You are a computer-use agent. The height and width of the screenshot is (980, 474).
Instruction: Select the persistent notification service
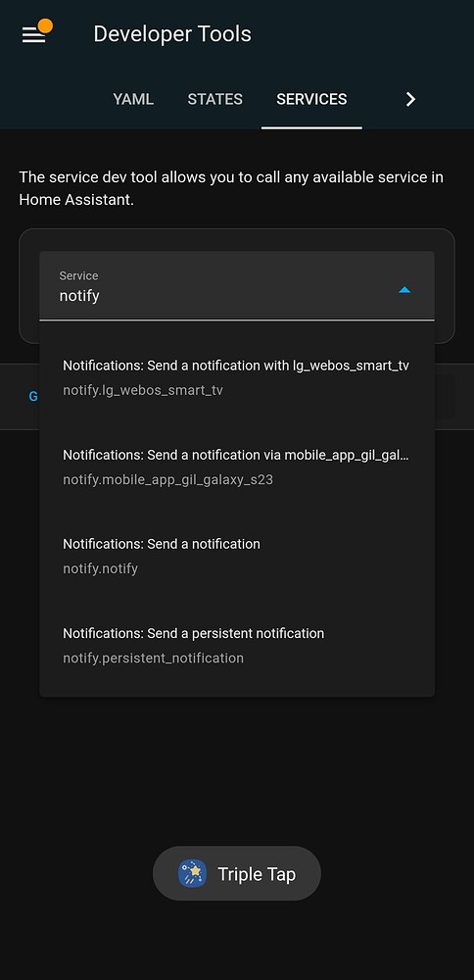click(x=237, y=645)
